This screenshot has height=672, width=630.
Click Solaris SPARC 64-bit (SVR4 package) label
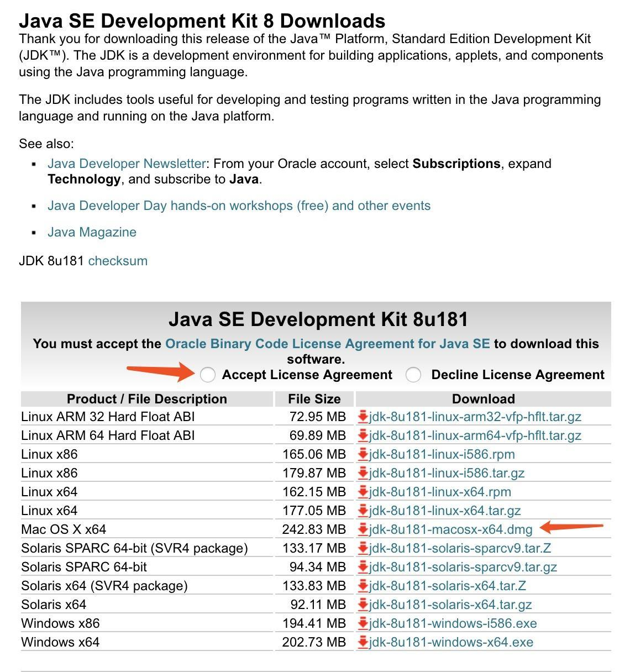click(134, 548)
